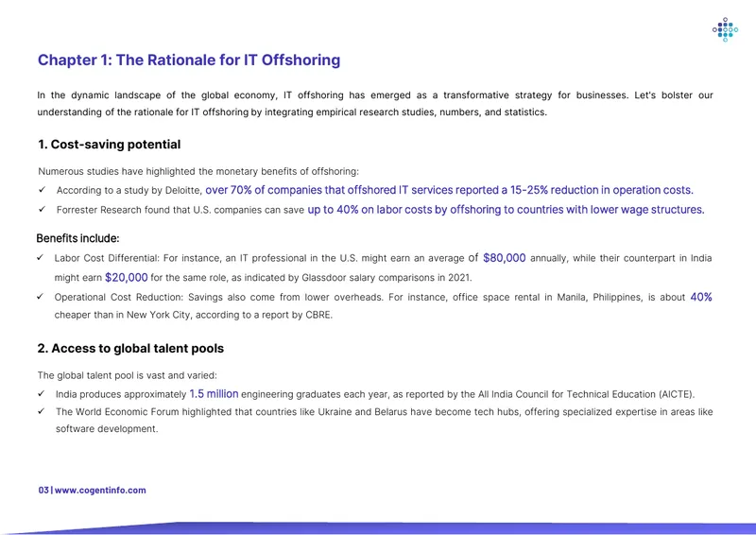Image resolution: width=756 pixels, height=535 pixels.
Task: Click checkmark beside World Economic Forum bullet
Action: point(41,411)
